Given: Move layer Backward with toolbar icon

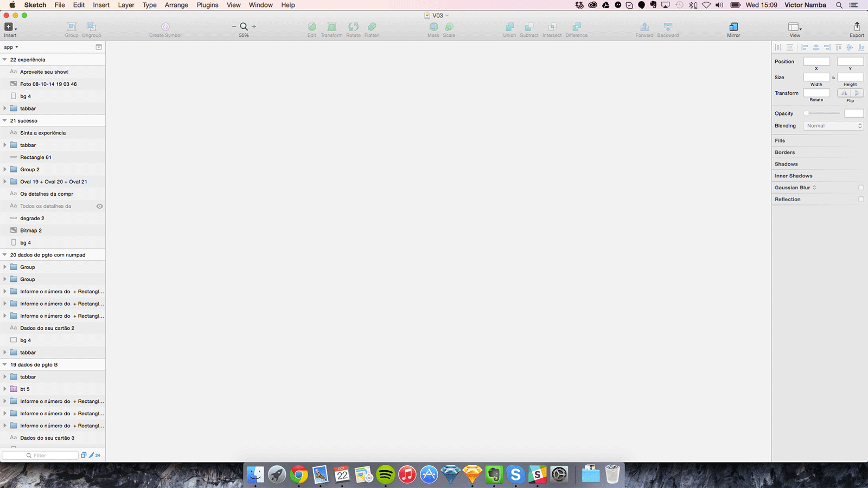Looking at the screenshot, I should click(x=668, y=27).
